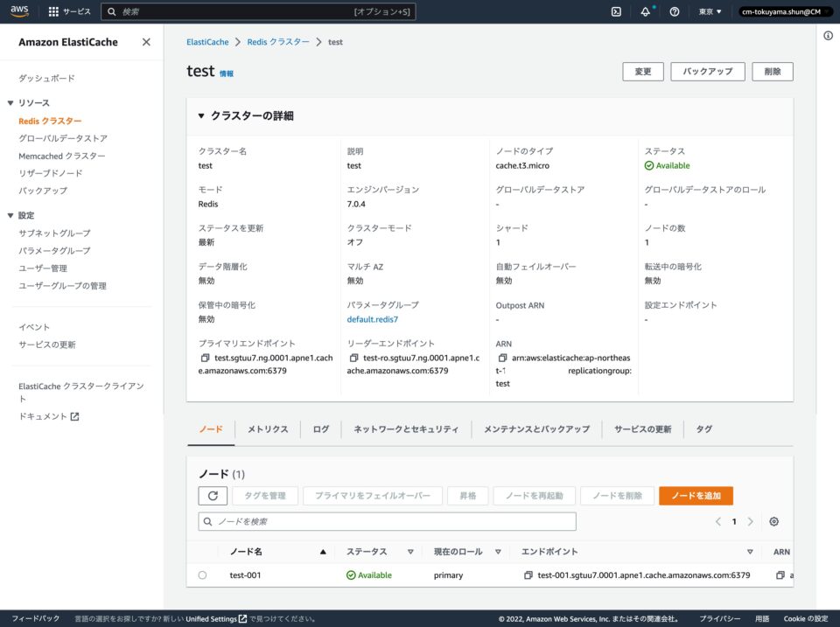
Task: Open イベント in side navigation
Action: [34, 327]
